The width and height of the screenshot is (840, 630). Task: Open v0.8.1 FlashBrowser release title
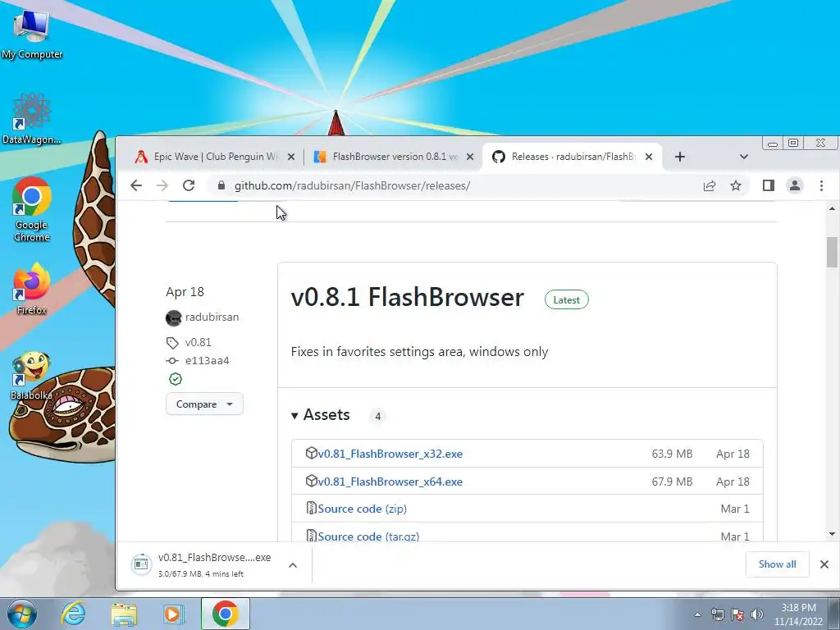[407, 297]
